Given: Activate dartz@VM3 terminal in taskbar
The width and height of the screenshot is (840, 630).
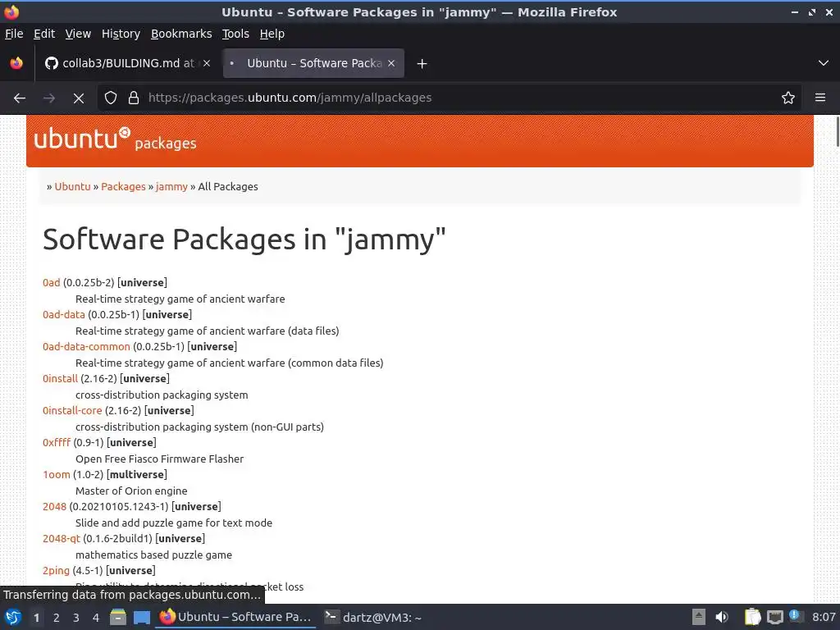Looking at the screenshot, I should pyautogui.click(x=373, y=617).
